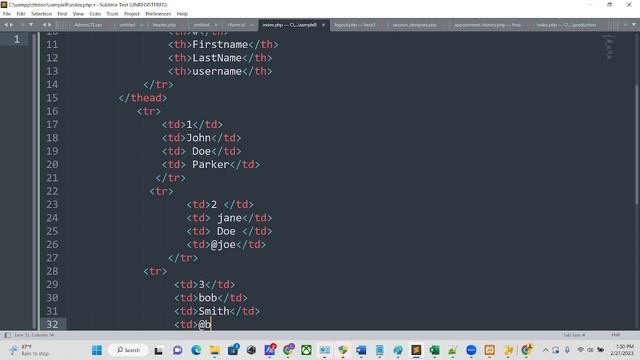This screenshot has width=640, height=360.
Task: Open Excel from the taskbar
Action: (x=434, y=350)
